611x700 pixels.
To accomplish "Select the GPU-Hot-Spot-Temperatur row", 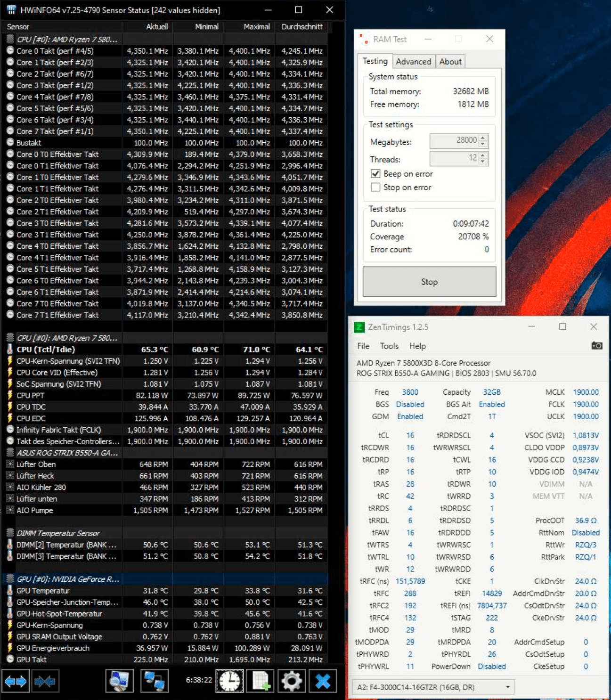I will 165,614.
